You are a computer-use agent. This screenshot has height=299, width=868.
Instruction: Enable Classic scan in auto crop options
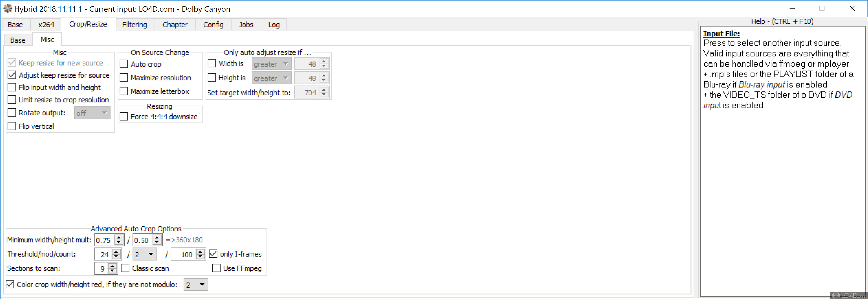pyautogui.click(x=125, y=268)
